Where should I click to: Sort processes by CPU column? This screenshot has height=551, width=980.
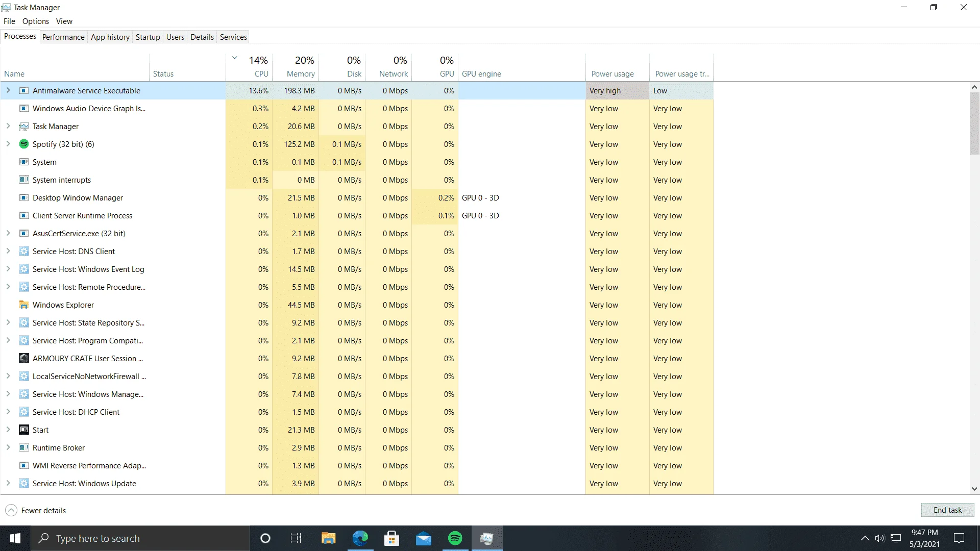[249, 67]
